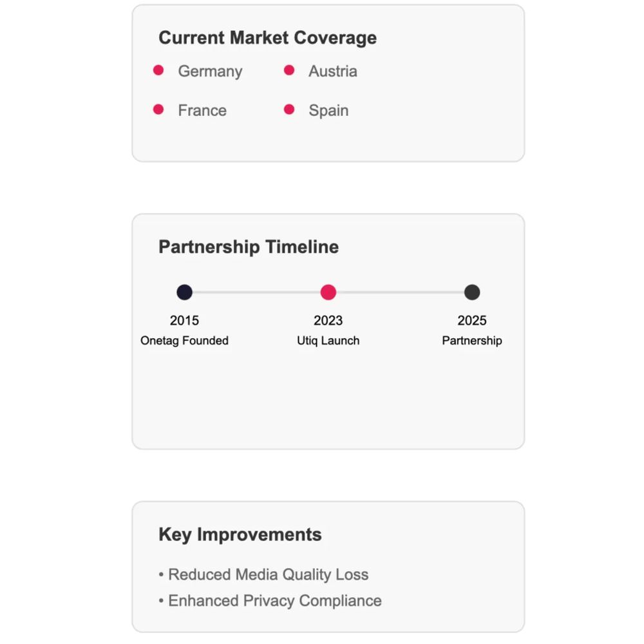644x644 pixels.
Task: Click the Austria country label
Action: [x=333, y=71]
